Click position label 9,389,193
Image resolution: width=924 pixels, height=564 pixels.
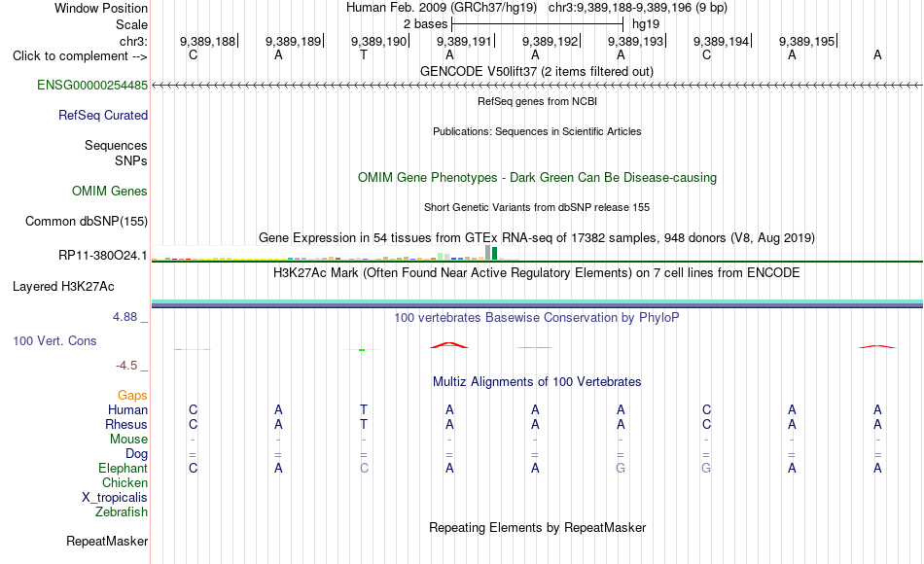pyautogui.click(x=635, y=41)
